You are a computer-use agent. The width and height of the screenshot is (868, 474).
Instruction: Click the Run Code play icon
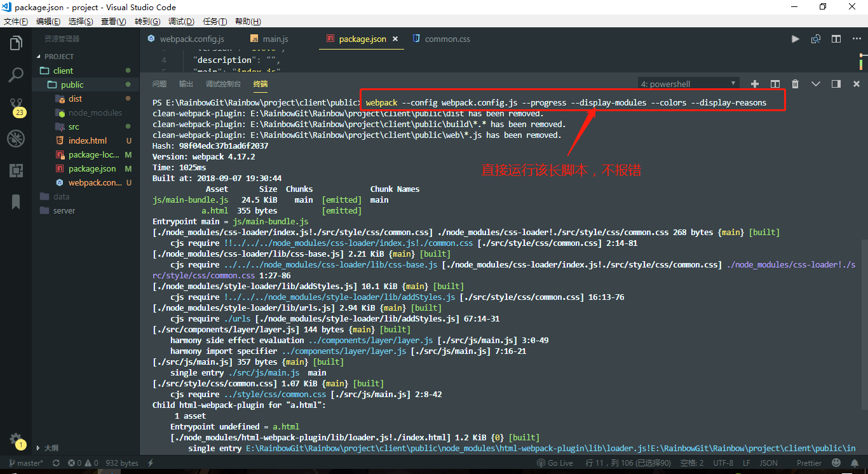[x=796, y=39]
